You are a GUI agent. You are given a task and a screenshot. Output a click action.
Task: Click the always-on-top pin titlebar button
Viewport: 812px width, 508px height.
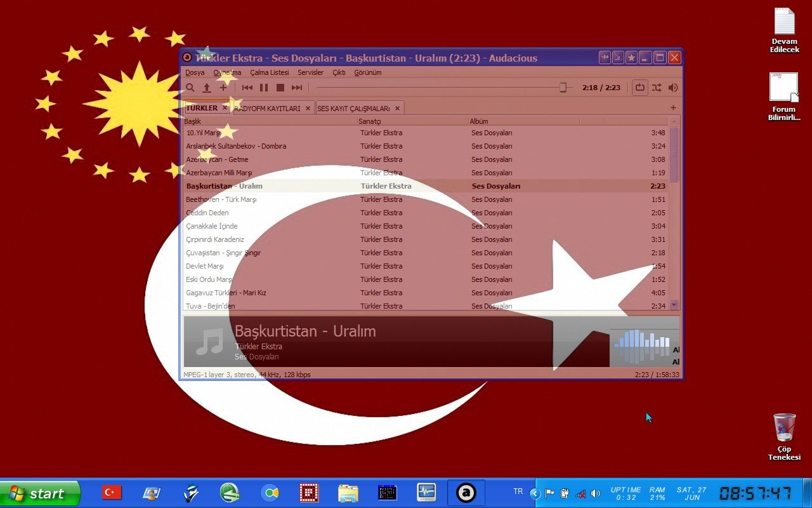pos(605,58)
